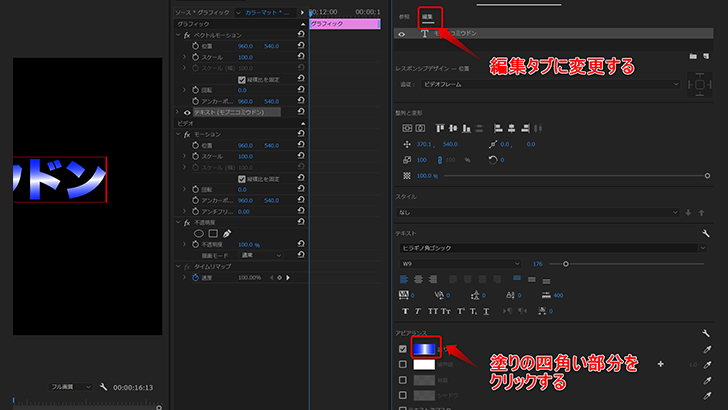Enable the shadow (シャドウ) checkbox
Image resolution: width=728 pixels, height=410 pixels.
(403, 395)
